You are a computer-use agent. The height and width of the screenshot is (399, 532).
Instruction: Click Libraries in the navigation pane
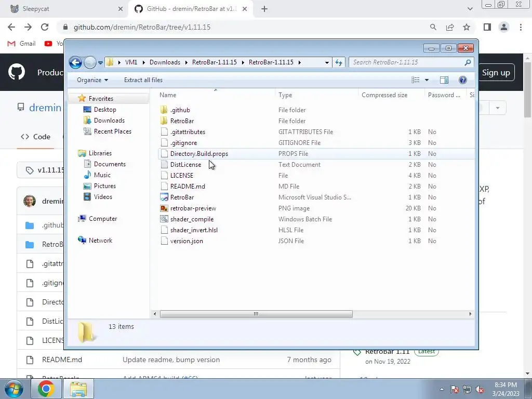coord(100,153)
